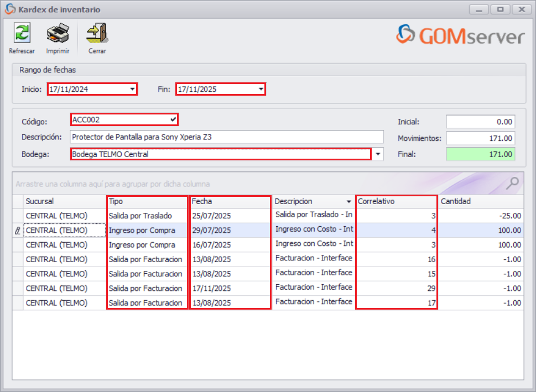Screen dimensions: 536x392
Task: Sort by the Tipo column header
Action: pyautogui.click(x=138, y=201)
